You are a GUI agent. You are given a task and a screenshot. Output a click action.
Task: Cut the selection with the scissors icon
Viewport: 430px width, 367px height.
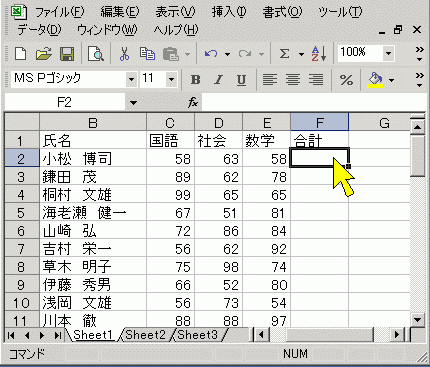pos(124,54)
